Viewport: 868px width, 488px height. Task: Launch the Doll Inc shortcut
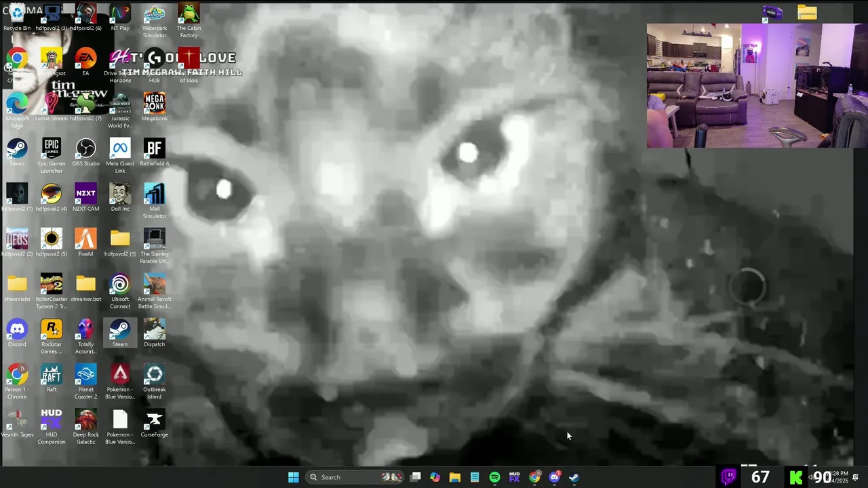tap(120, 198)
